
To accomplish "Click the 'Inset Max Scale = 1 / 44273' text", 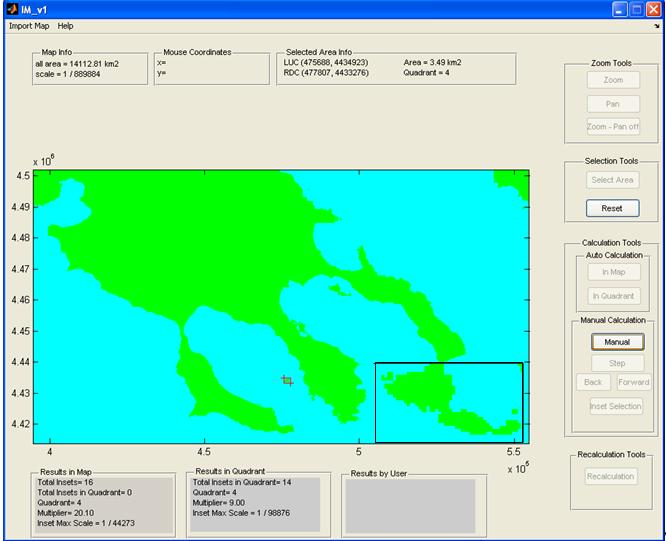I will 86,523.
